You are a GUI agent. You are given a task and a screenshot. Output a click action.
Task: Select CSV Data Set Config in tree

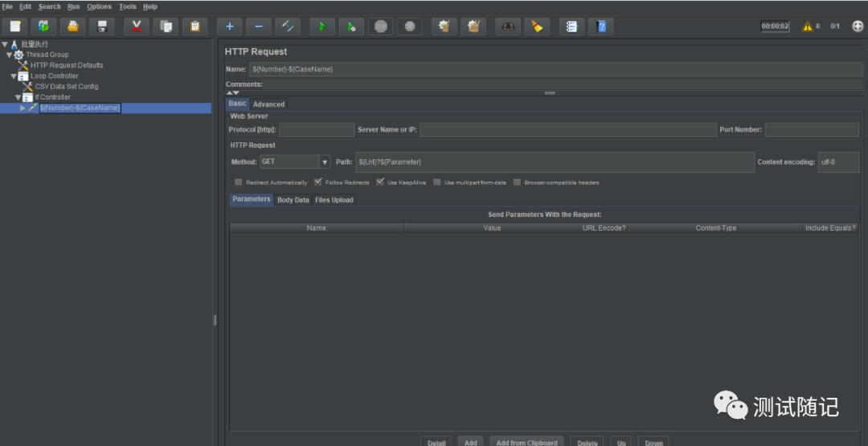point(67,86)
